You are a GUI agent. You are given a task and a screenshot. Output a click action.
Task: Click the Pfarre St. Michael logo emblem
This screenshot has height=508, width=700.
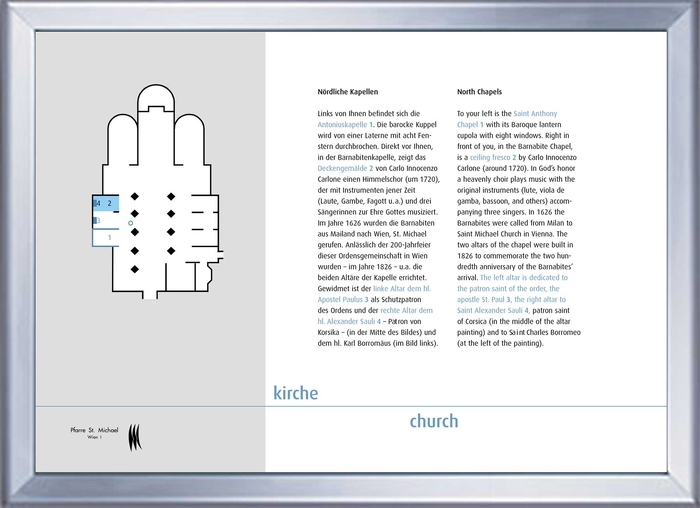pyautogui.click(x=135, y=437)
